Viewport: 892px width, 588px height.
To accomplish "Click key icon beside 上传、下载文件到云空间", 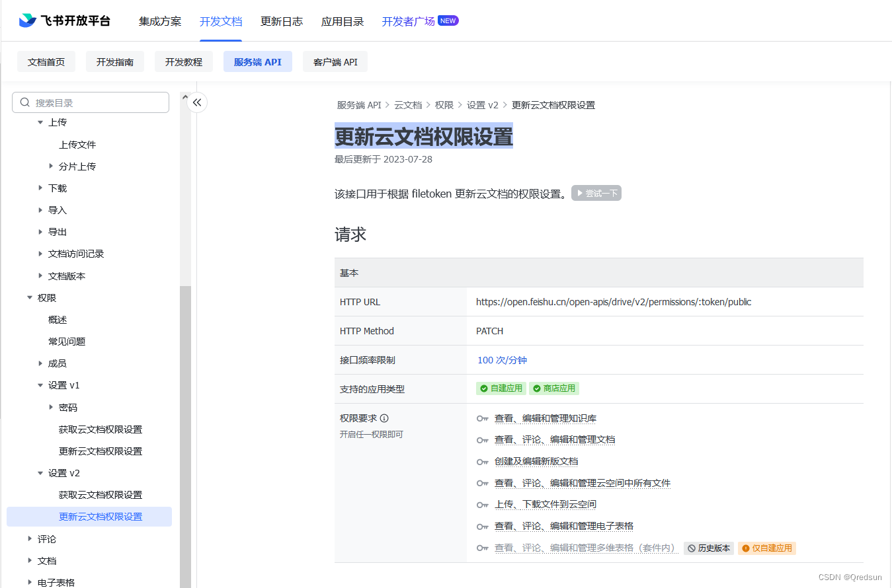I will coord(483,505).
